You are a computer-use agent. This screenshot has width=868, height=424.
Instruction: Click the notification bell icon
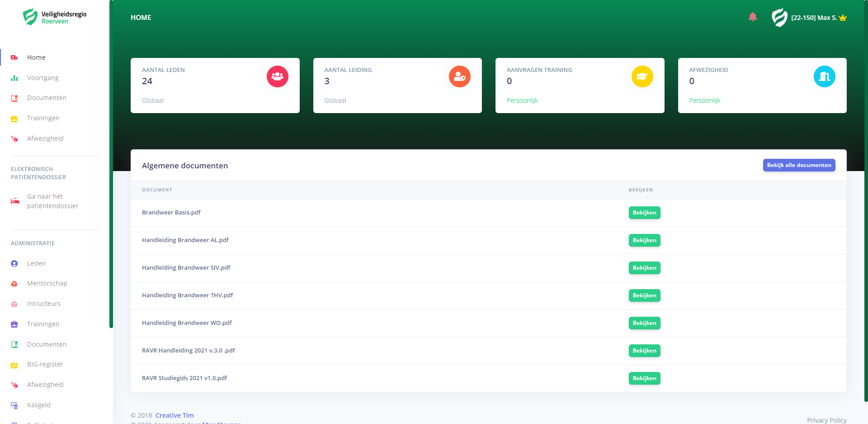coord(752,17)
